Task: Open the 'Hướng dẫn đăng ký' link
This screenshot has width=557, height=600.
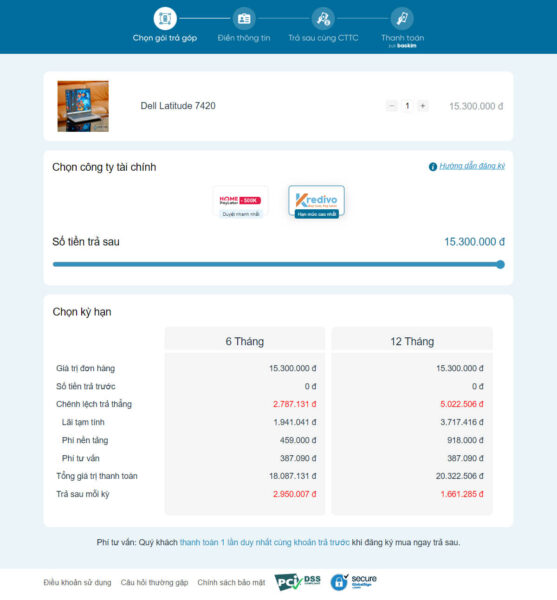Action: click(x=472, y=166)
